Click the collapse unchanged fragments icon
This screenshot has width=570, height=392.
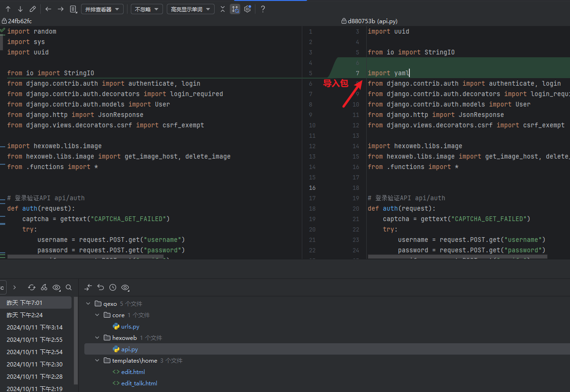pos(223,9)
